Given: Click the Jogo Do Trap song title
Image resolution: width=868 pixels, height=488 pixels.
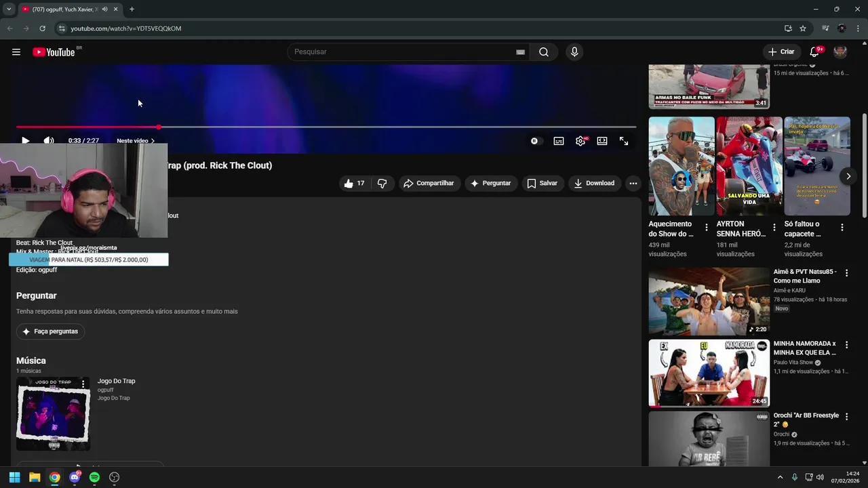Looking at the screenshot, I should [x=116, y=381].
